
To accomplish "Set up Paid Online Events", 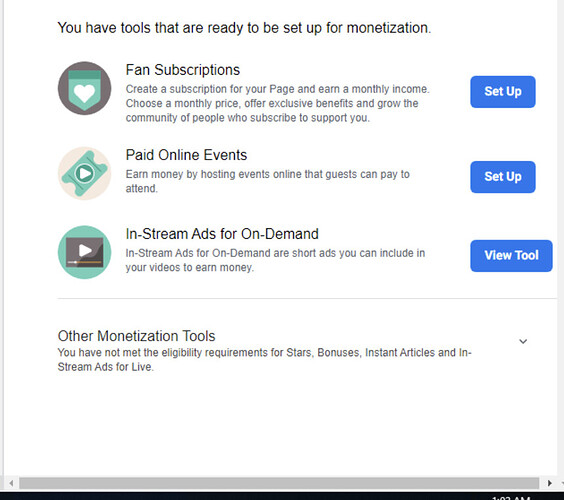I will pyautogui.click(x=502, y=177).
